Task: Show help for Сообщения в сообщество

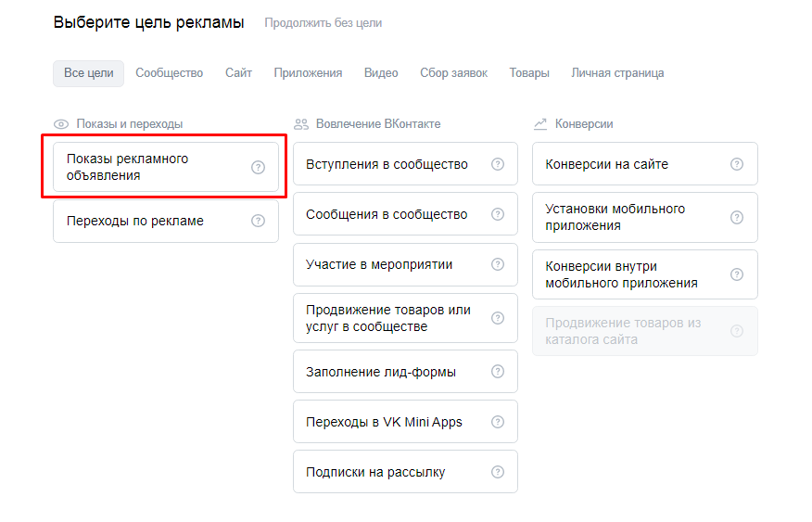Action: [x=498, y=214]
